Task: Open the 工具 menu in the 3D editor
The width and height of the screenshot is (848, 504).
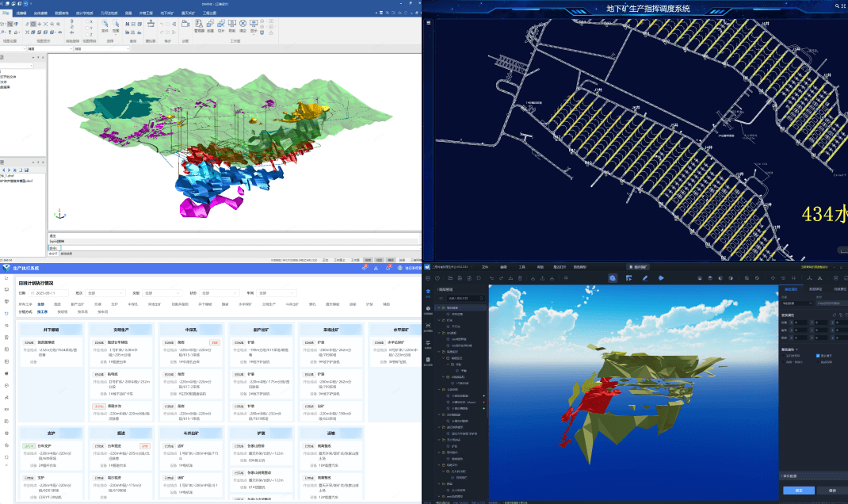Action: (x=522, y=267)
